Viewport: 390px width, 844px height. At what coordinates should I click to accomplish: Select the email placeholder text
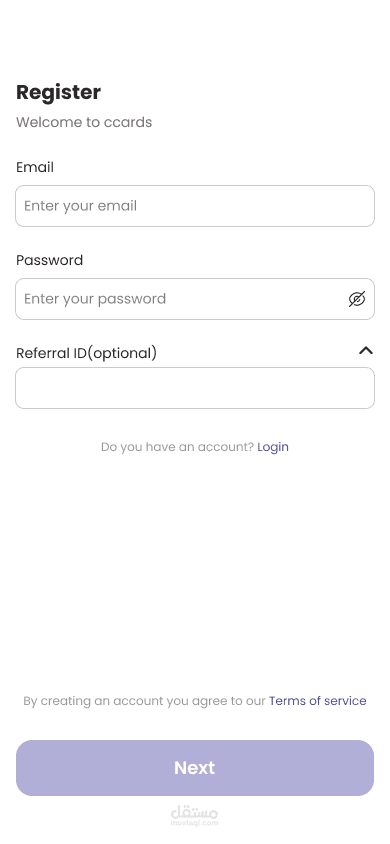click(81, 206)
